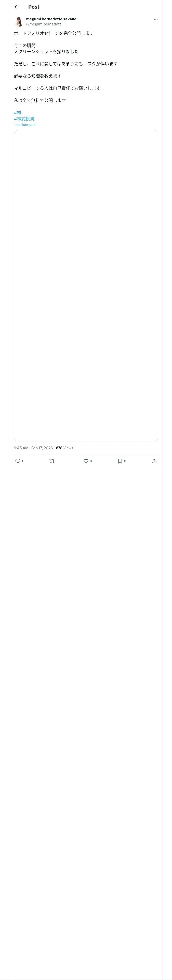Click the 9:45 AM Feb 17, 2026 timestamp
172x980 pixels.
(33, 448)
